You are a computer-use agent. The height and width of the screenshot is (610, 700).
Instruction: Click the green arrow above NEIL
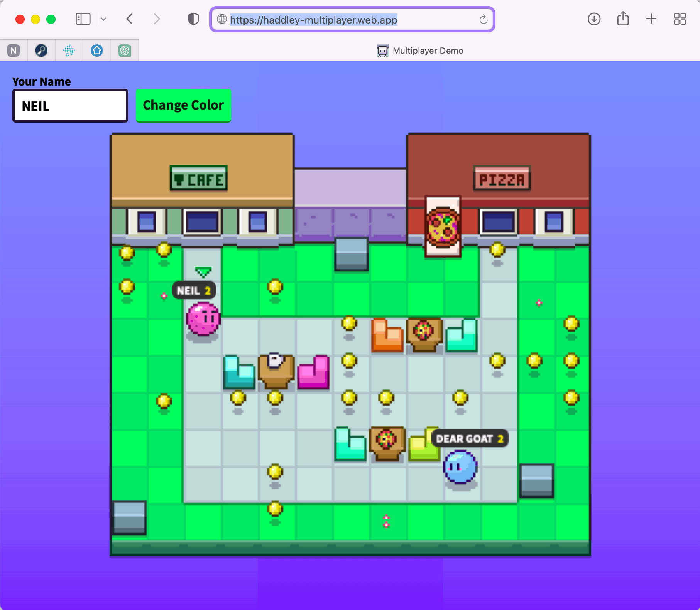pyautogui.click(x=203, y=272)
